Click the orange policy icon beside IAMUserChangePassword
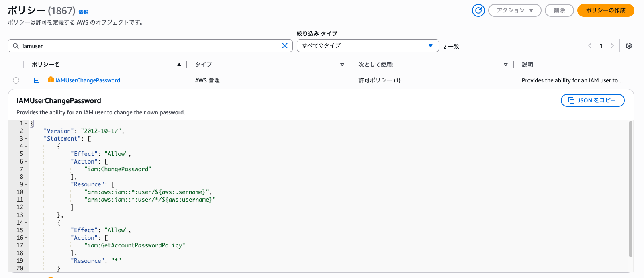The image size is (644, 278). pos(51,80)
